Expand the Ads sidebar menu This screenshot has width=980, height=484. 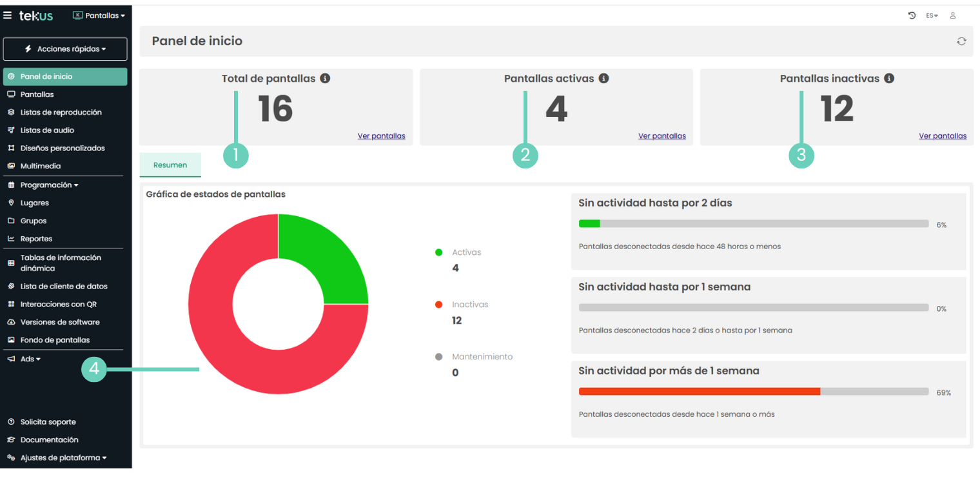(x=30, y=359)
